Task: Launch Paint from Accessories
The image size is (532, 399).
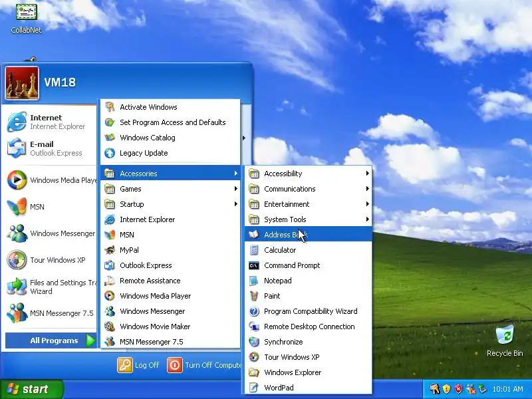Action: [x=308, y=296]
